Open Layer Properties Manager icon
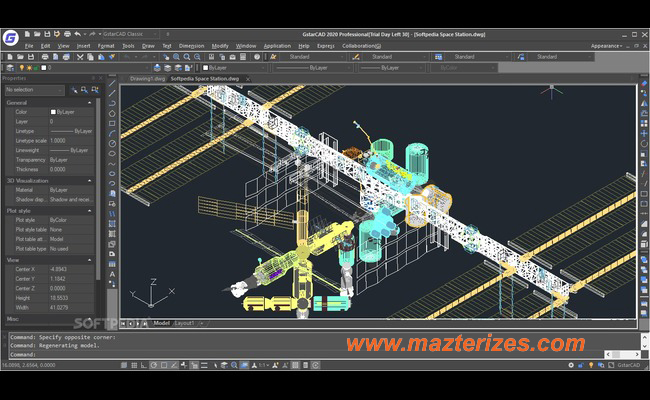650x400 pixels. (10, 68)
